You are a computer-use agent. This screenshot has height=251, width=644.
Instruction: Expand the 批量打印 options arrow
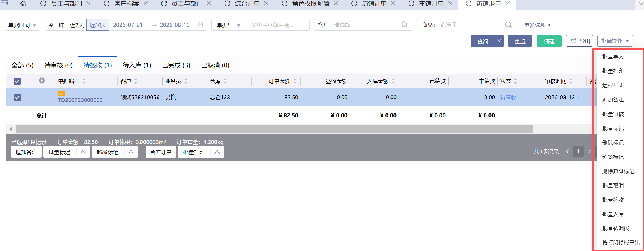(217, 152)
